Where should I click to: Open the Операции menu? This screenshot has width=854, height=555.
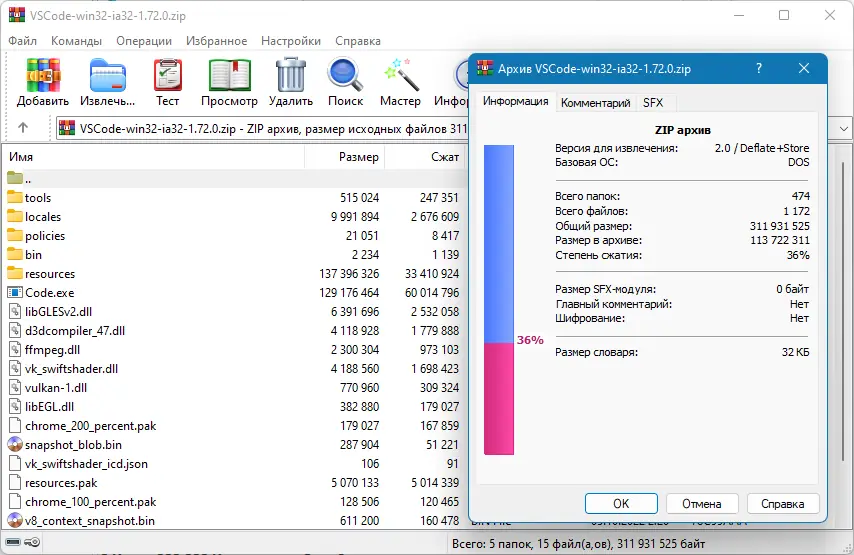(x=144, y=41)
